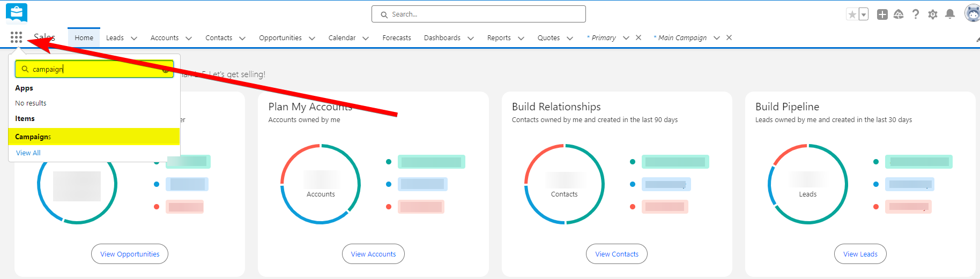The image size is (980, 279).
Task: Click the favorites star icon
Action: [x=852, y=14]
